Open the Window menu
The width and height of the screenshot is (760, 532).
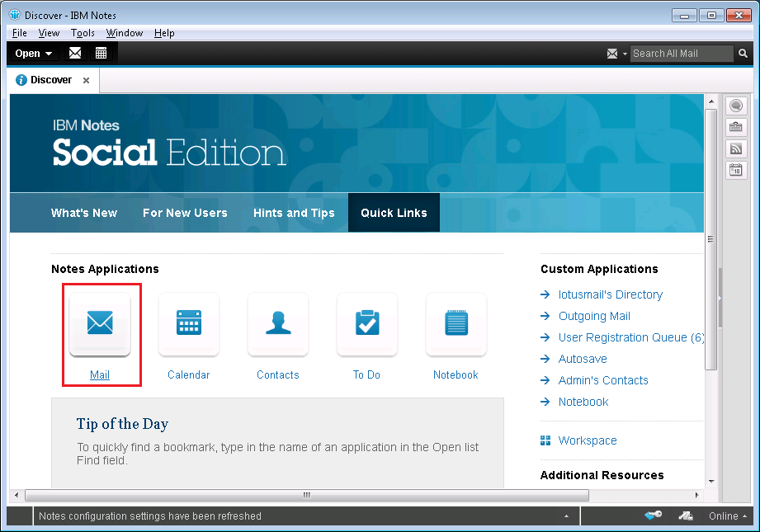125,33
